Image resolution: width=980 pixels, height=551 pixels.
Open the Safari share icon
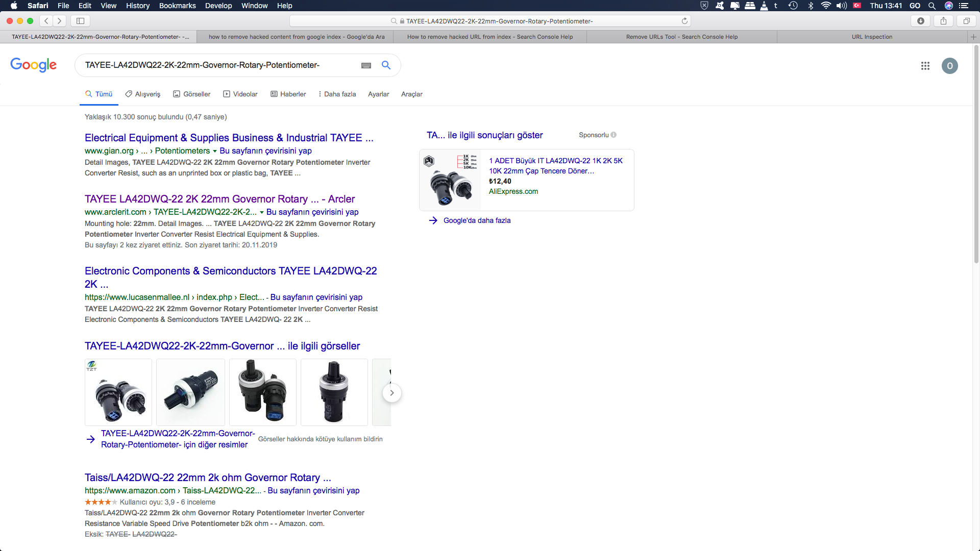pos(943,21)
